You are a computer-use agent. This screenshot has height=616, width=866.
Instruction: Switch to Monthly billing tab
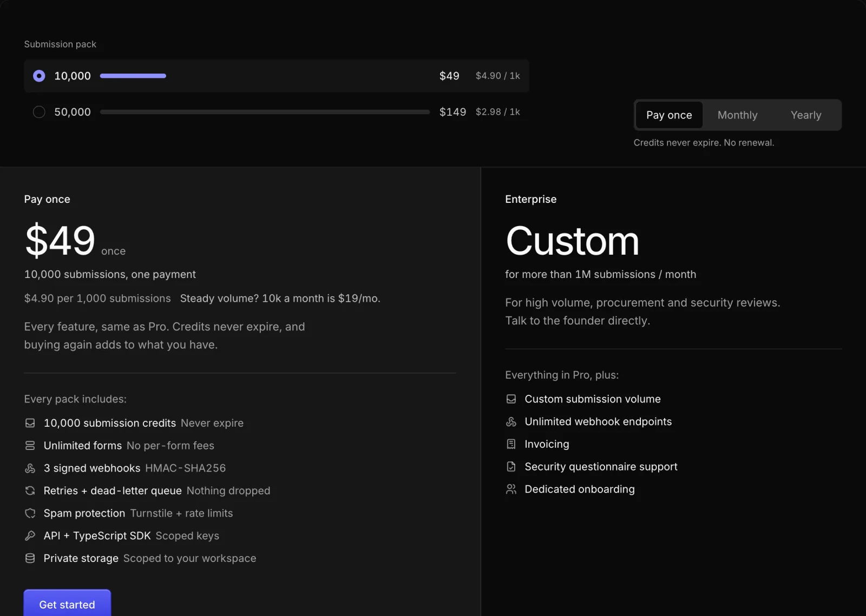coord(737,115)
